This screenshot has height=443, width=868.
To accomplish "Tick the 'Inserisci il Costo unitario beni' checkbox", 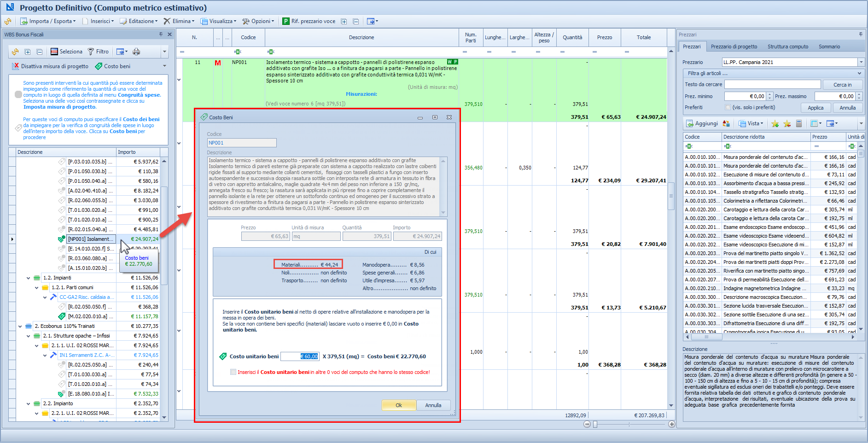I will [233, 372].
